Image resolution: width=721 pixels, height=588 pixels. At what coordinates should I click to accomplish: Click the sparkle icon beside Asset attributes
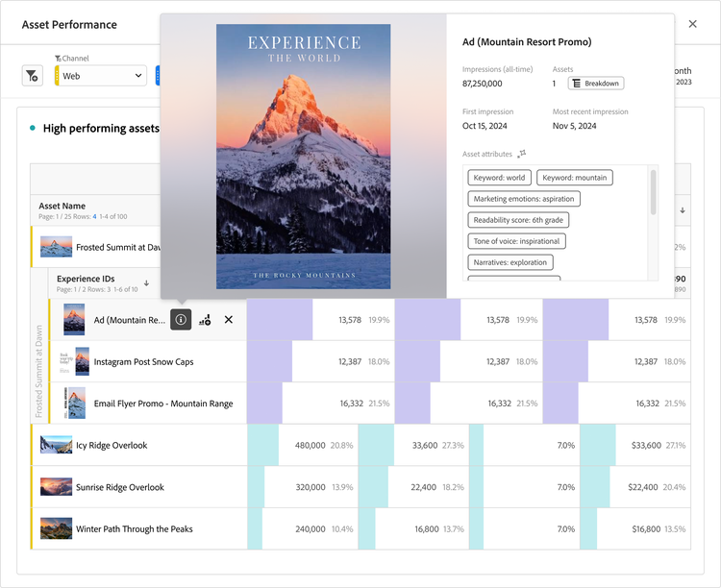tap(522, 154)
